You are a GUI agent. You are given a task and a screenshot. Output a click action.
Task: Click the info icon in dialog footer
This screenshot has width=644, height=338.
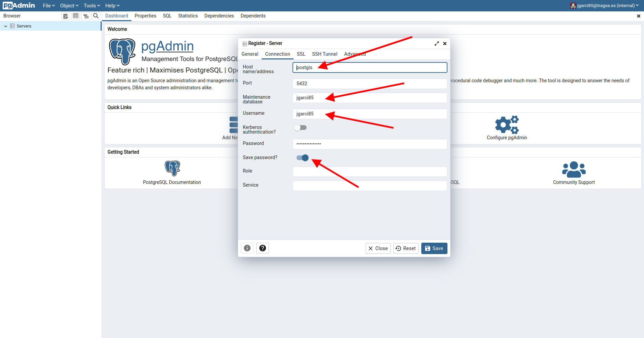(247, 248)
